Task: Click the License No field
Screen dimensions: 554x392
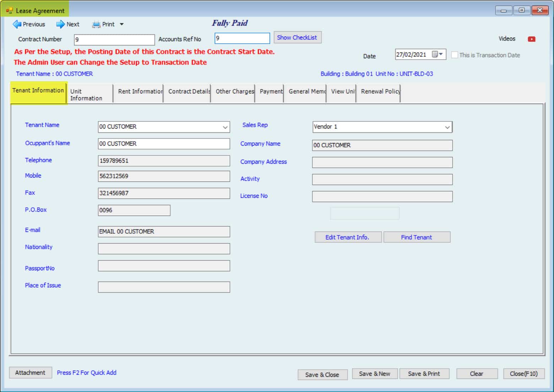Action: (x=382, y=196)
